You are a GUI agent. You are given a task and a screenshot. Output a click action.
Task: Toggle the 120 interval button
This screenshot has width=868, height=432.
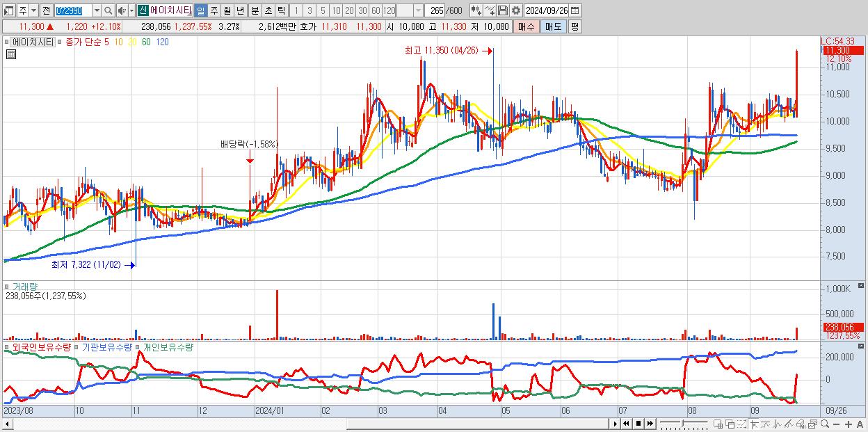coord(389,10)
